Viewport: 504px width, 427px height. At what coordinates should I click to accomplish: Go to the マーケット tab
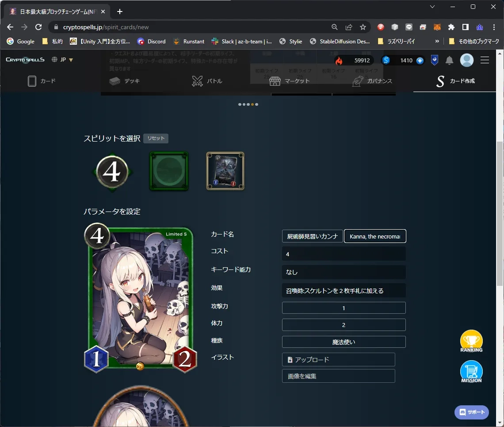[289, 81]
